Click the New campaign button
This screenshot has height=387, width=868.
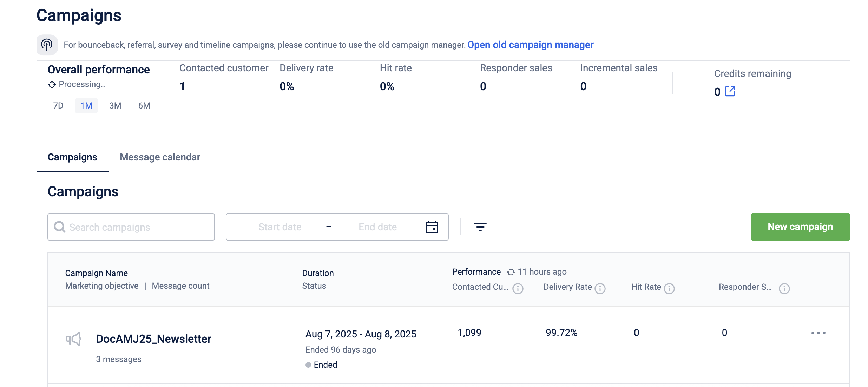click(800, 227)
